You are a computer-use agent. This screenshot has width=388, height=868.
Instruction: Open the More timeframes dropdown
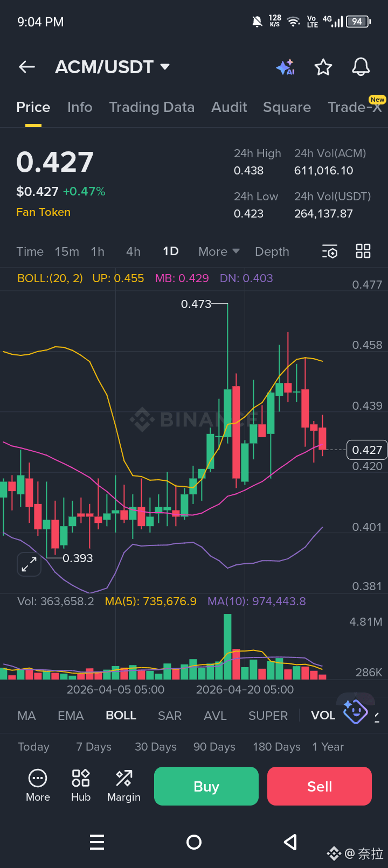(219, 251)
